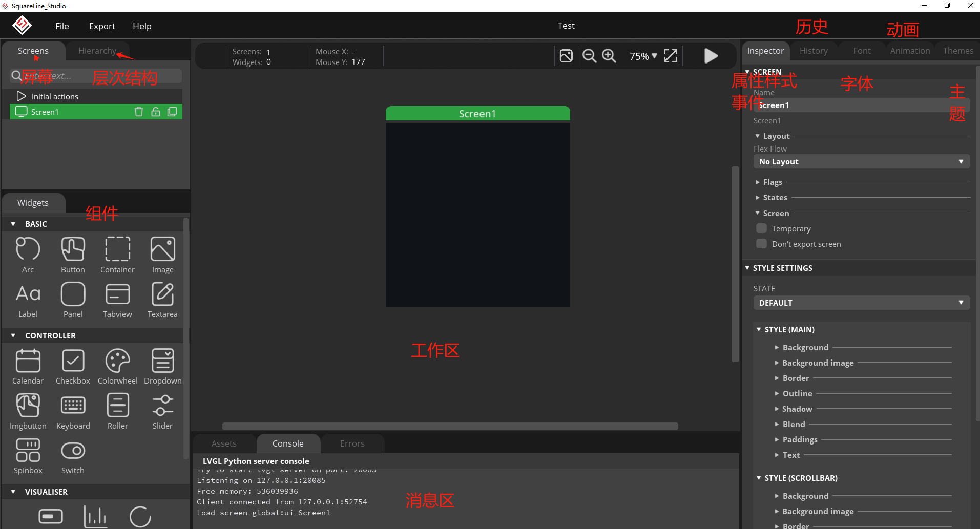Duplicate Screen1 with copy icon
Screen dimensions: 980x529
point(172,112)
